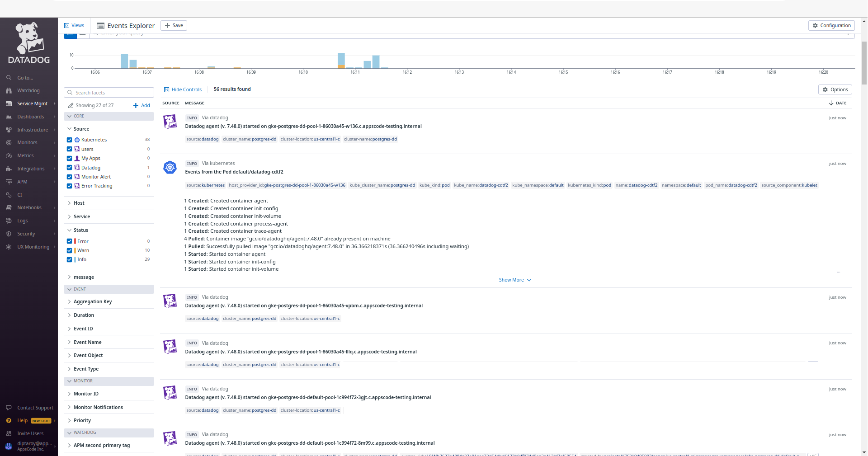Click Show More on the pod events
Image resolution: width=868 pixels, height=456 pixels.
tap(511, 280)
